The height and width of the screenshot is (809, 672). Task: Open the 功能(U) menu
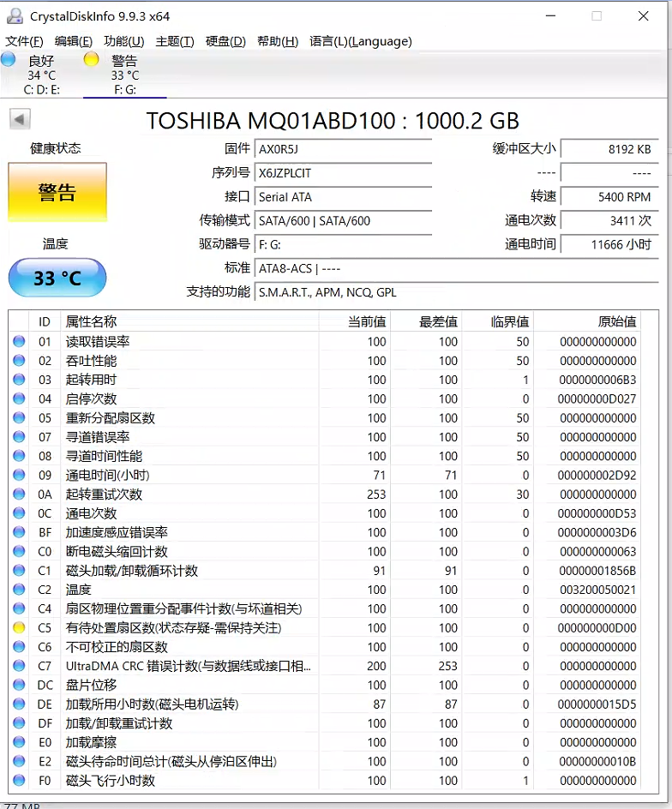[124, 41]
